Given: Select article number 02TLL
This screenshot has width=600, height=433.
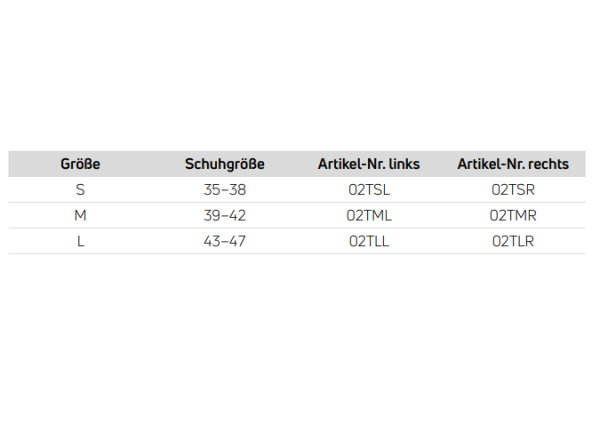Looking at the screenshot, I should [x=369, y=241].
